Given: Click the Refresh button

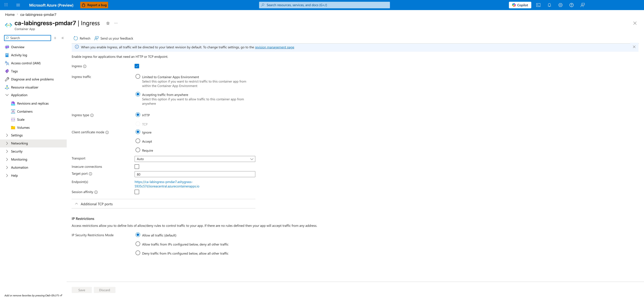Looking at the screenshot, I should [82, 38].
